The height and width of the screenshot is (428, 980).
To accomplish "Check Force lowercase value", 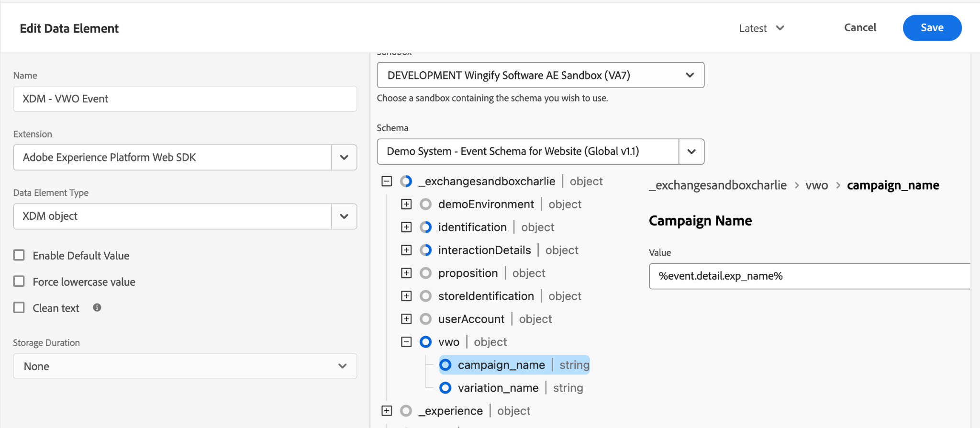I will pyautogui.click(x=19, y=281).
